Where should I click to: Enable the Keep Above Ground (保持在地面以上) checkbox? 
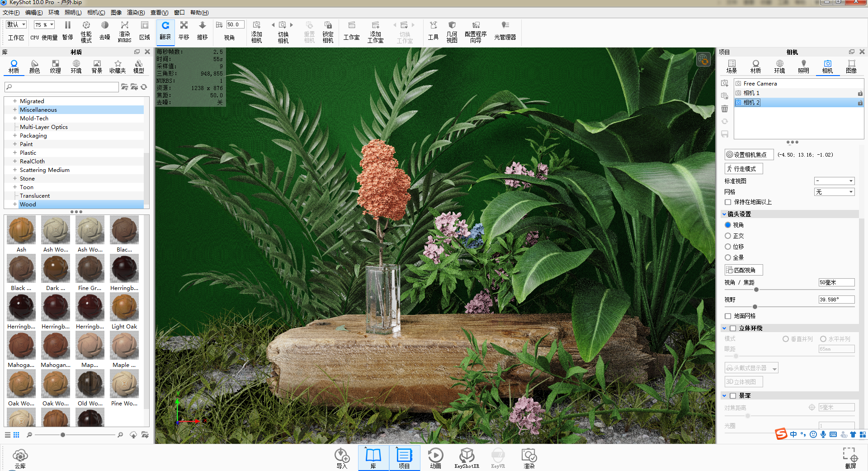(728, 202)
